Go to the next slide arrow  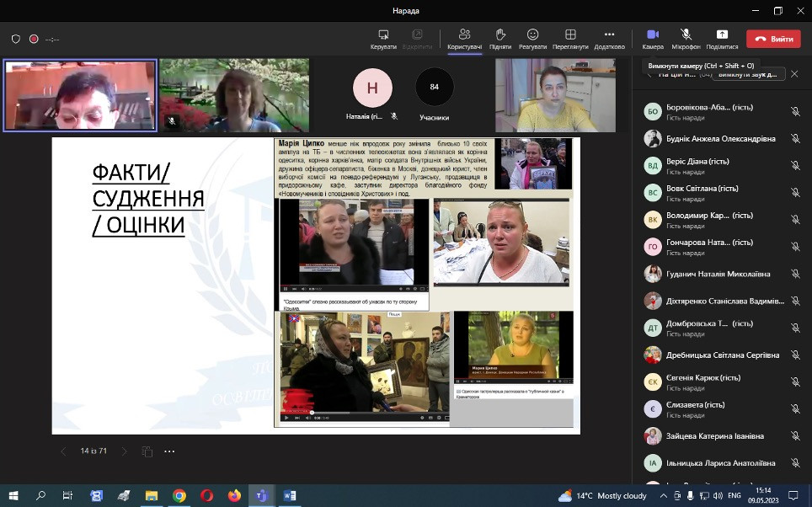click(125, 451)
